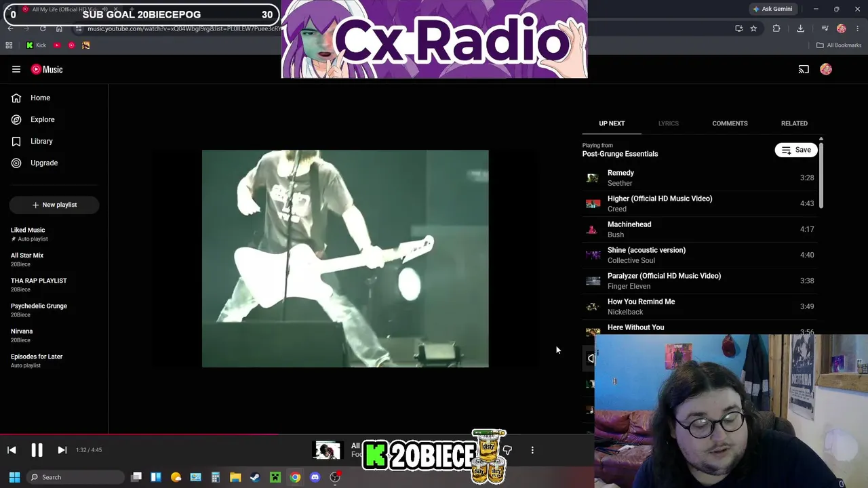Play How You Remind Me by Nickelback

pos(700,306)
